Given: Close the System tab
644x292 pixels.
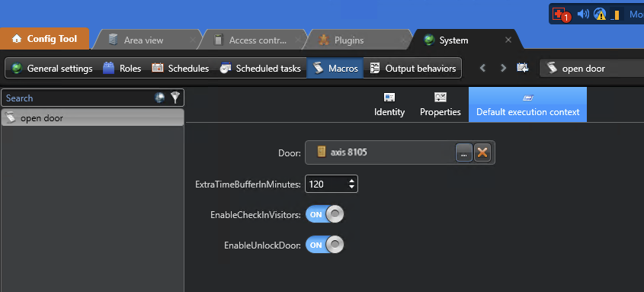Looking at the screenshot, I should click(508, 40).
